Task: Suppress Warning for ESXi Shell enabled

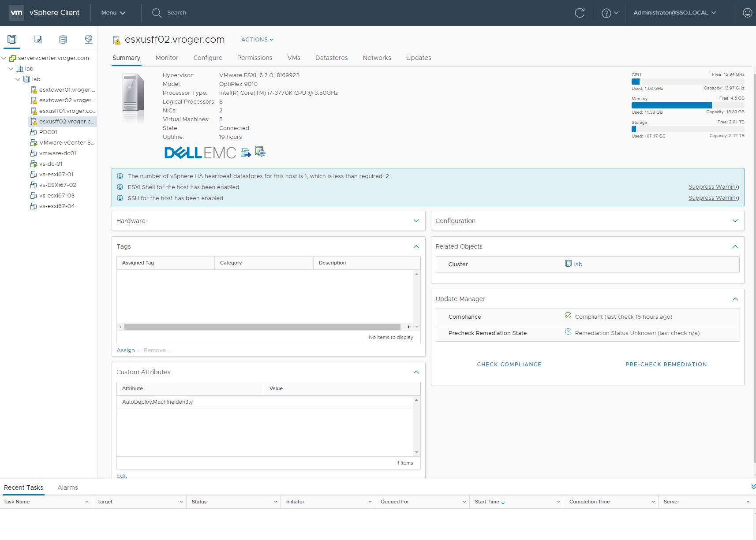Action: click(x=714, y=187)
